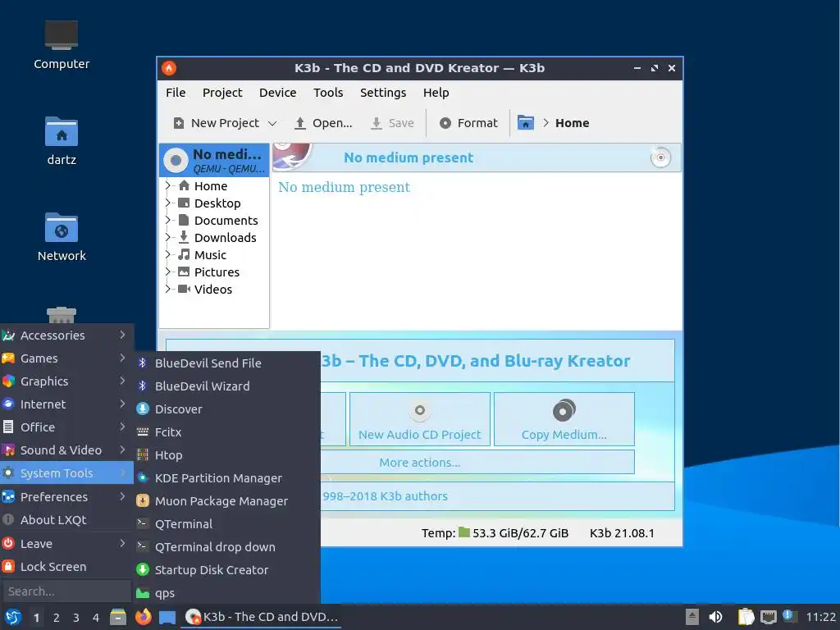Image resolution: width=840 pixels, height=630 pixels.
Task: Open the File menu
Action: pos(176,93)
